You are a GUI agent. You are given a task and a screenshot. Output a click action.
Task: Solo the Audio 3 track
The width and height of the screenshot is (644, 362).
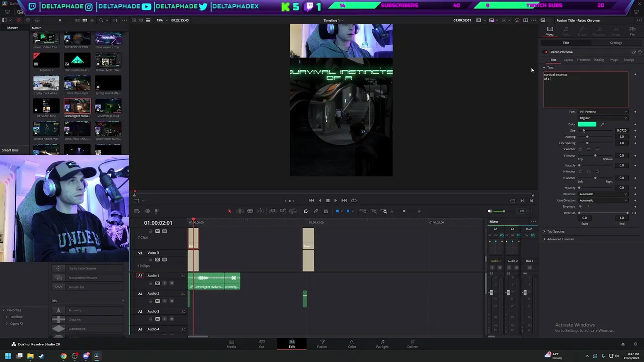pyautogui.click(x=164, y=319)
